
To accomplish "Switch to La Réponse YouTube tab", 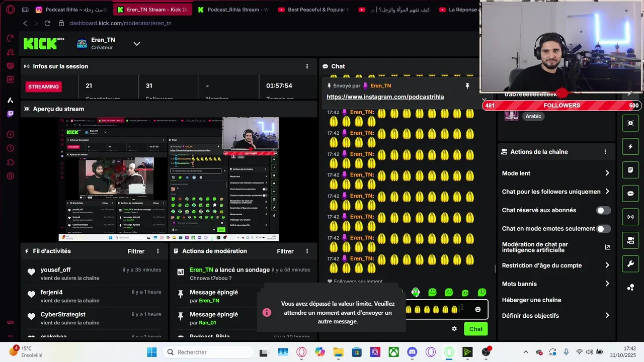I will [458, 10].
